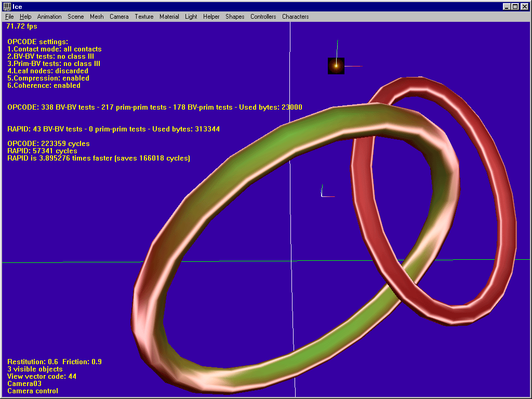Open the Camera menu

click(x=119, y=17)
